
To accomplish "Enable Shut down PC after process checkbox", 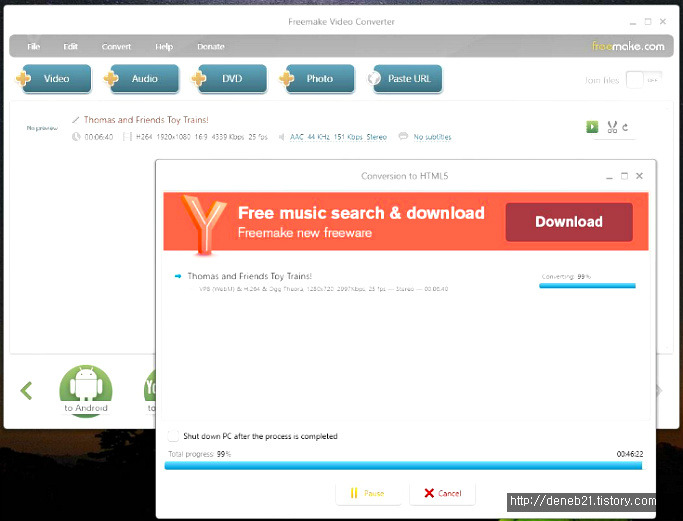I will pos(173,436).
